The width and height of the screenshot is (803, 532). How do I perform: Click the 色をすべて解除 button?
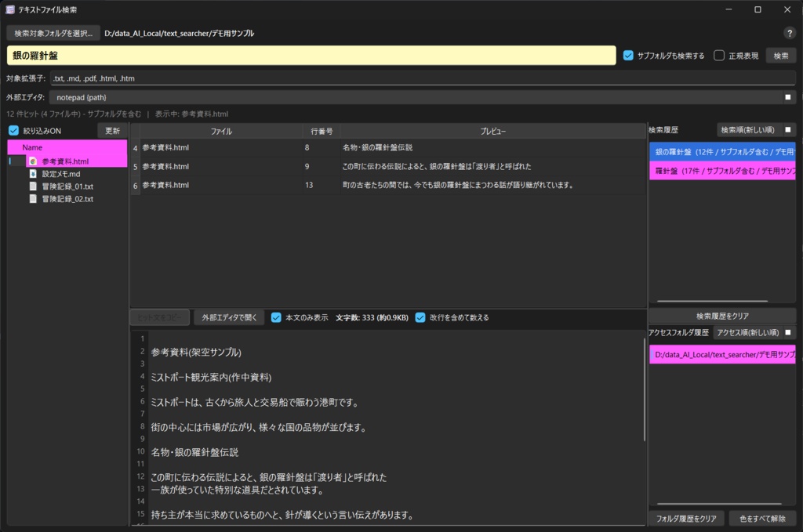pos(762,519)
